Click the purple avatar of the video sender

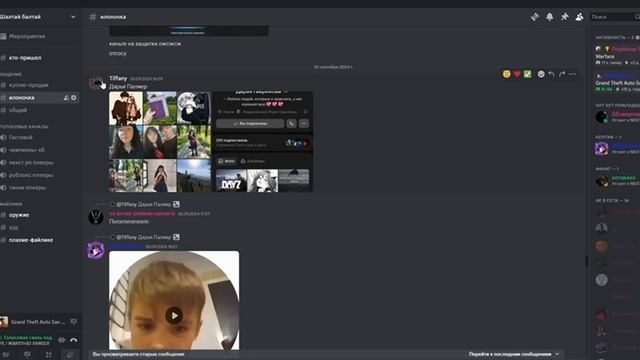click(96, 250)
